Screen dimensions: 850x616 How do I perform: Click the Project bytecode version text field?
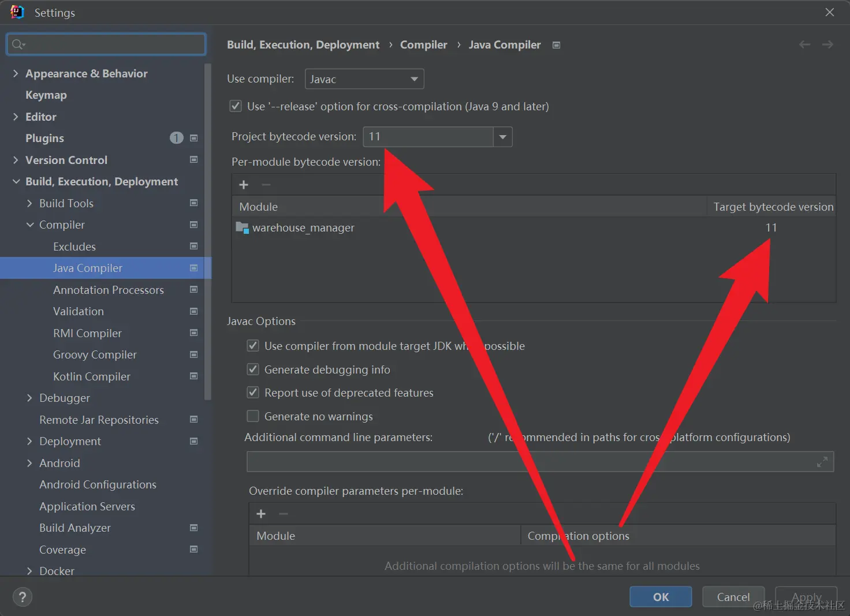[x=428, y=137]
